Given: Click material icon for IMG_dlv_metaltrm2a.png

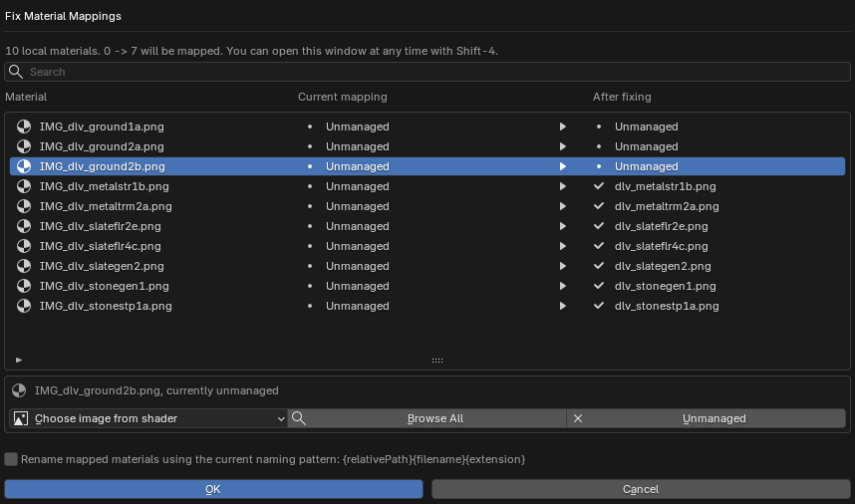Looking at the screenshot, I should [x=24, y=206].
